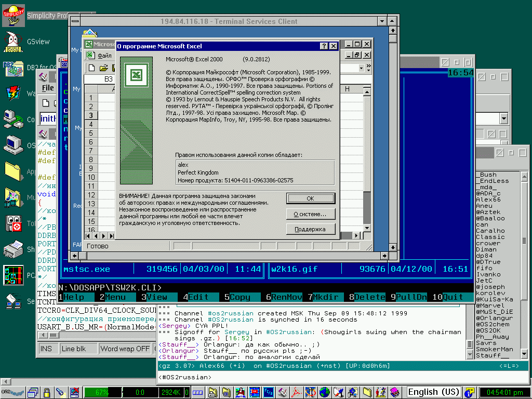
Task: Open the multimedia folder desktop icon
Action: click(13, 197)
